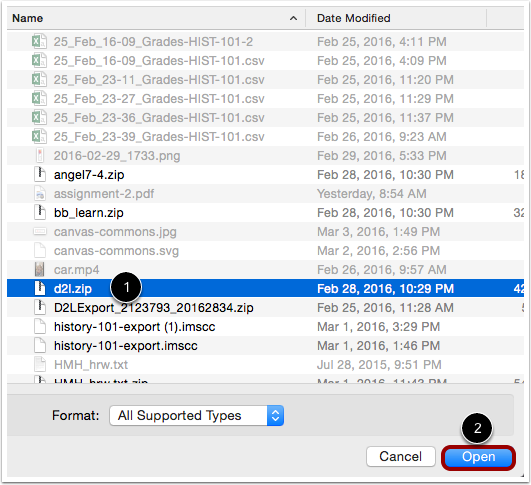Image resolution: width=531 pixels, height=485 pixels.
Task: Click the D2LExport zip archive icon
Action: 40,307
